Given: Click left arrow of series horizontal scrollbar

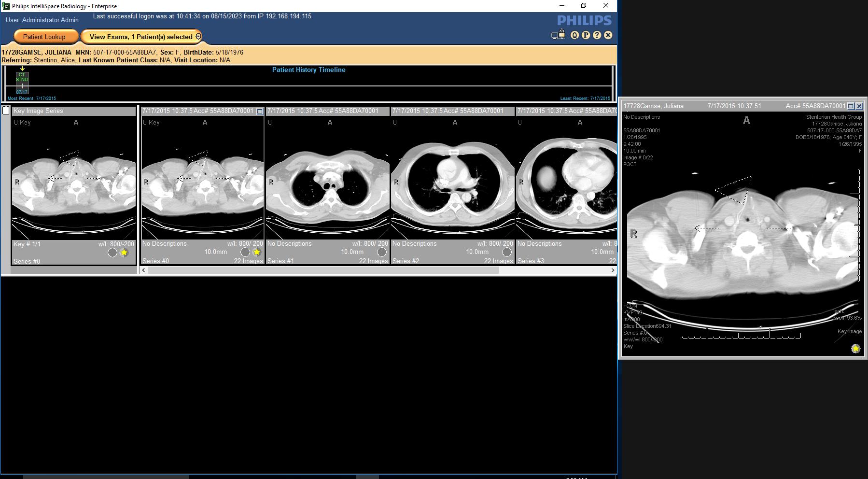Looking at the screenshot, I should tap(144, 270).
